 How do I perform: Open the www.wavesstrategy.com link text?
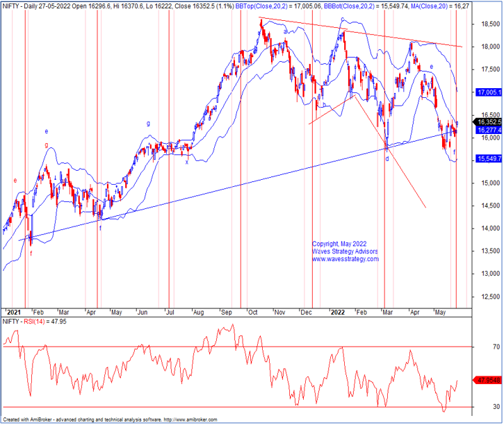point(346,259)
